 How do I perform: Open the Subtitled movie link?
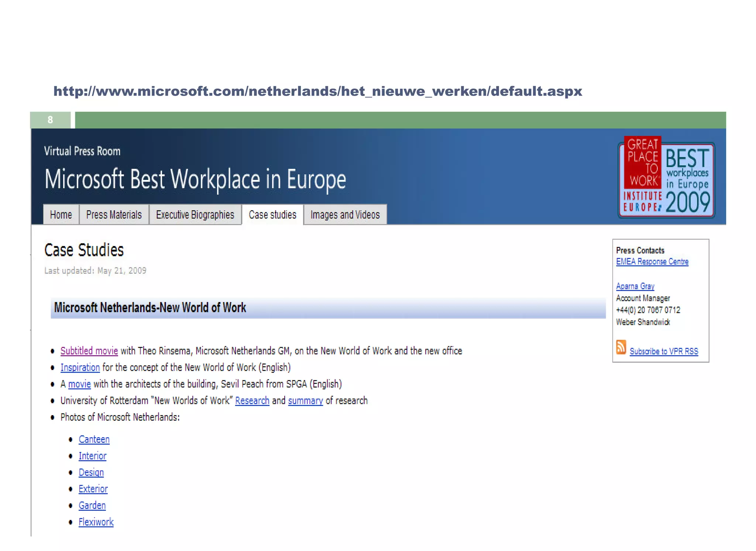click(89, 351)
